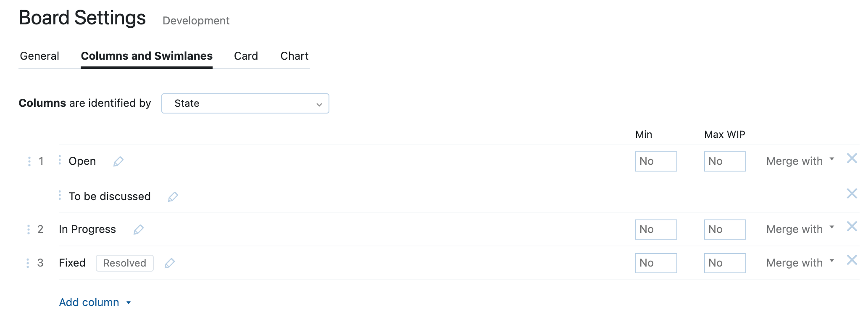This screenshot has width=868, height=317.
Task: Click drag handle of Fixed row
Action: [28, 263]
